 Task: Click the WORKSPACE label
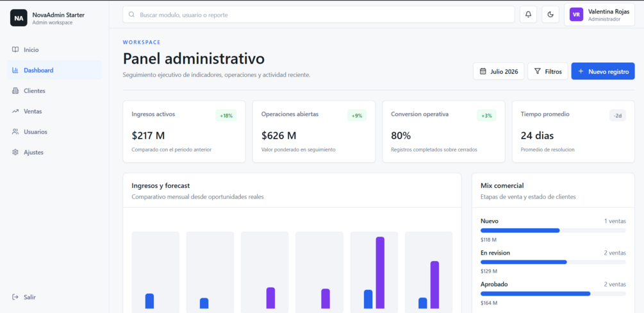coord(142,42)
